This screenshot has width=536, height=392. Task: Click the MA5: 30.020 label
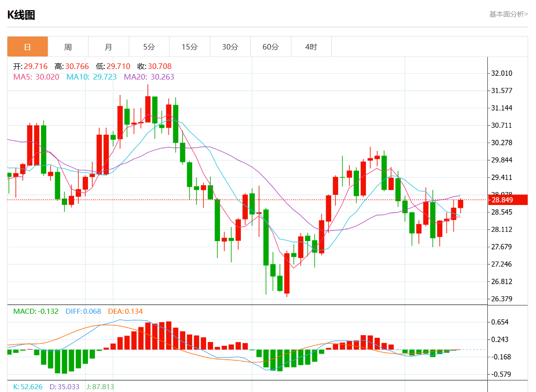[x=36, y=77]
